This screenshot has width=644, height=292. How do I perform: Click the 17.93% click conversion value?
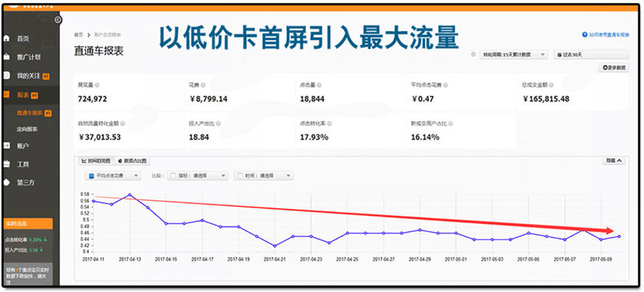pos(314,137)
